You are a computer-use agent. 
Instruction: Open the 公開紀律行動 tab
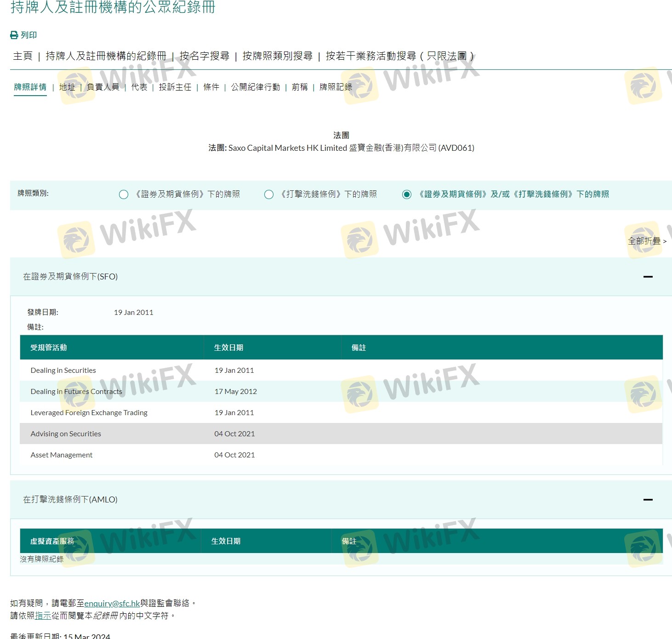coord(255,87)
